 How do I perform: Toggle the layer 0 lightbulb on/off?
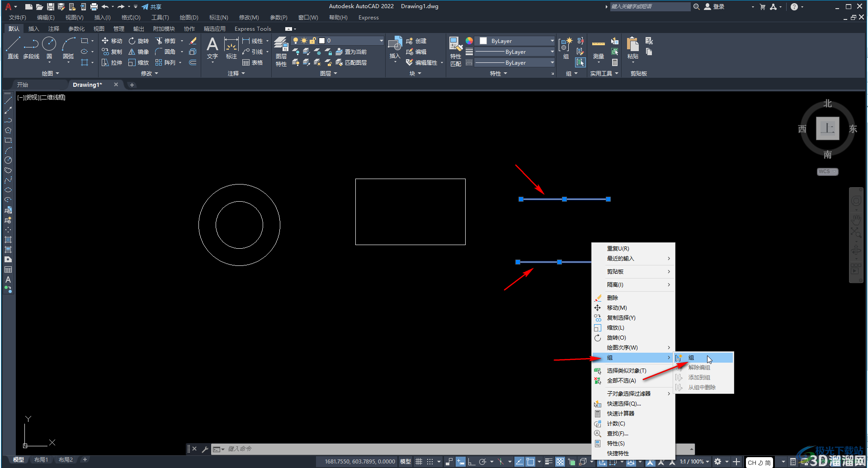pyautogui.click(x=296, y=41)
